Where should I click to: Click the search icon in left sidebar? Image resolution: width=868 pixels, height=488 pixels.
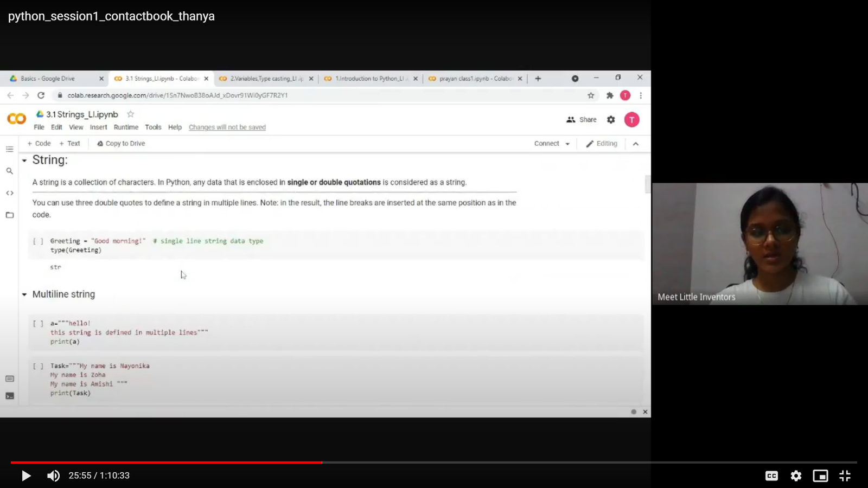coord(10,171)
